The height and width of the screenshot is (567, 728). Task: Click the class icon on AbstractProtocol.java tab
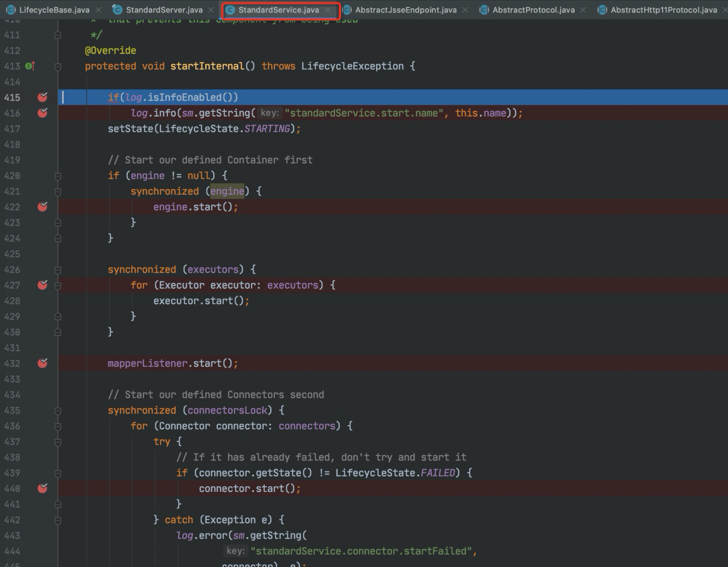click(x=484, y=9)
